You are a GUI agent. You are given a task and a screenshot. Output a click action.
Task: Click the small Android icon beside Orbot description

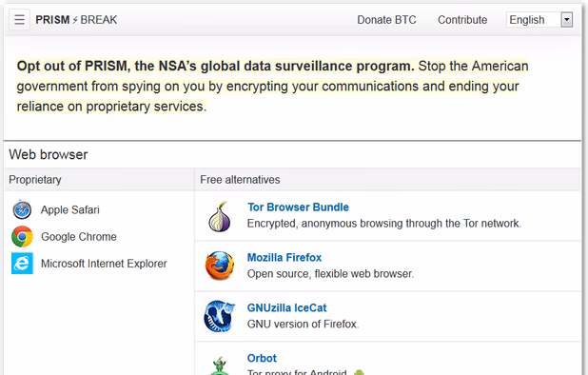tap(359, 372)
